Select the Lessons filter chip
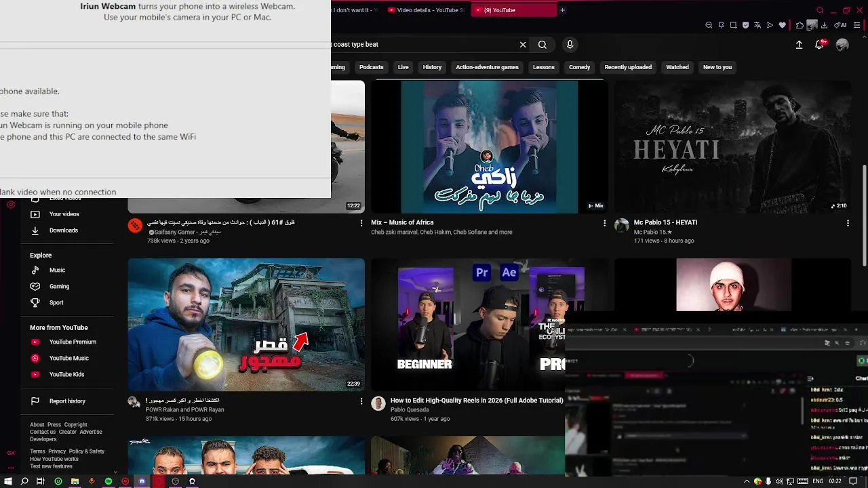Viewport: 868px width, 488px height. pos(544,67)
